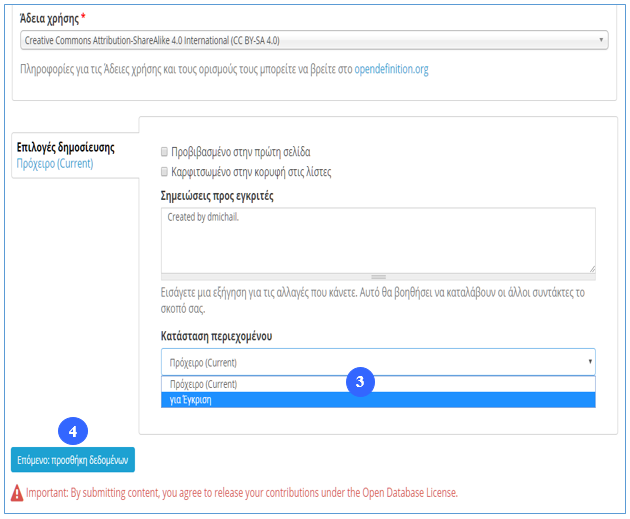Toggle 'Καρφιτσωμένο στην κορυφή στις λίστες' checkbox
630x519 pixels.
pyautogui.click(x=165, y=172)
